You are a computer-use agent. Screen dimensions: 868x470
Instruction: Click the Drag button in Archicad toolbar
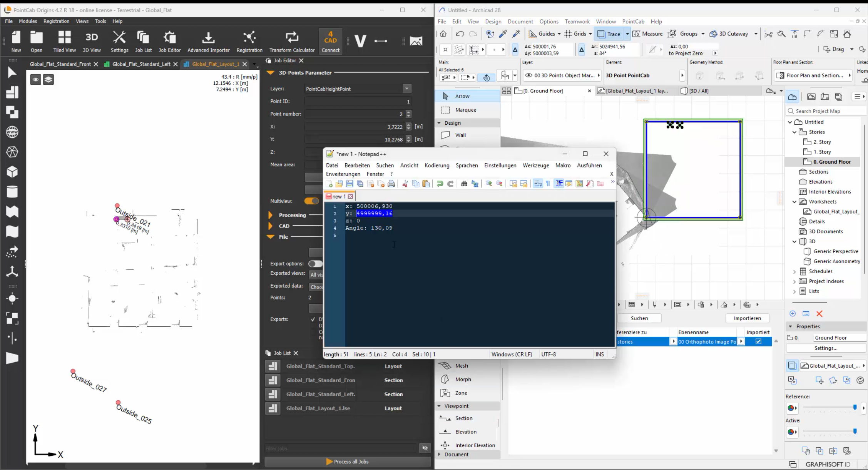[x=834, y=49]
